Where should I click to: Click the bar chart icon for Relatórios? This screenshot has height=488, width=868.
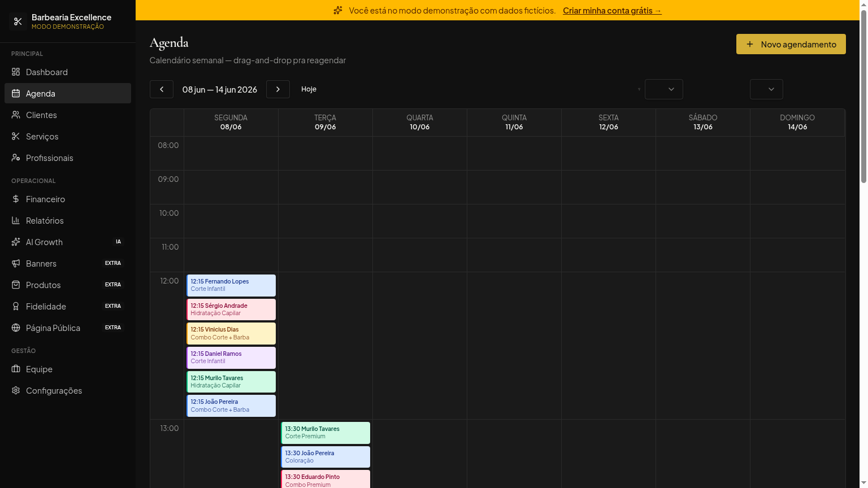16,220
